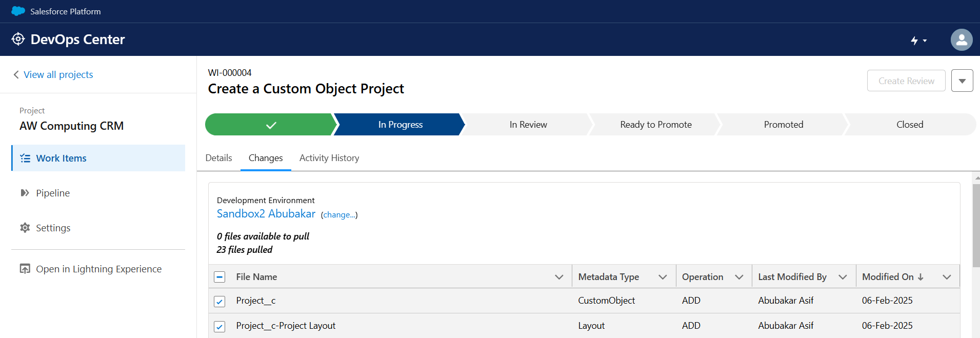The width and height of the screenshot is (980, 338).
Task: Sort by the Metadata Type column header
Action: 609,277
